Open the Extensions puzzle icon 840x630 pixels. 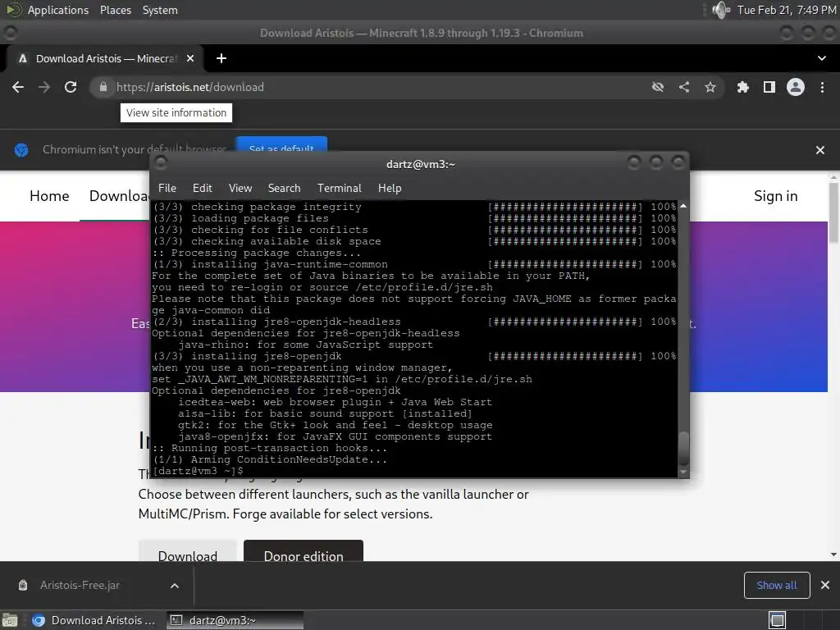tap(743, 87)
